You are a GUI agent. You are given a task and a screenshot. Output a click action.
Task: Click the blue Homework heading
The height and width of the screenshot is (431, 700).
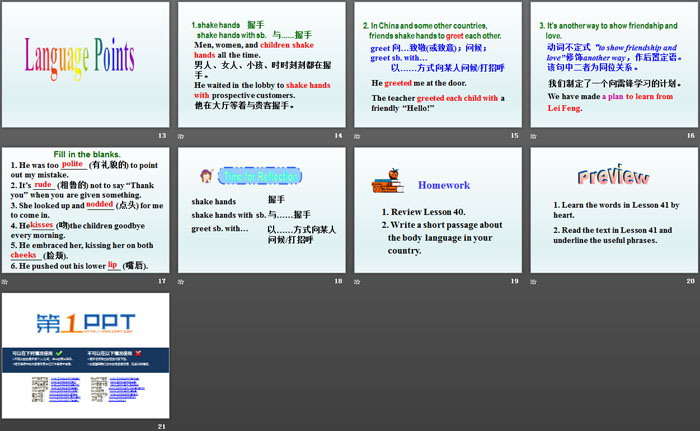click(x=444, y=185)
